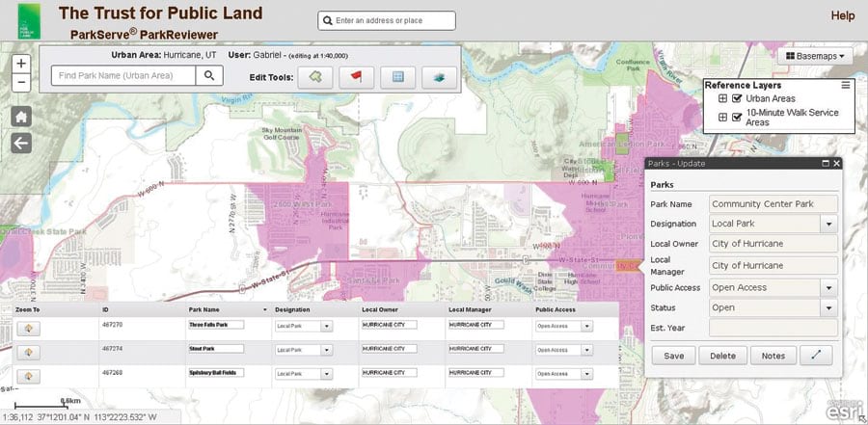The height and width of the screenshot is (425, 868).
Task: Delete the selected park
Action: tap(722, 356)
